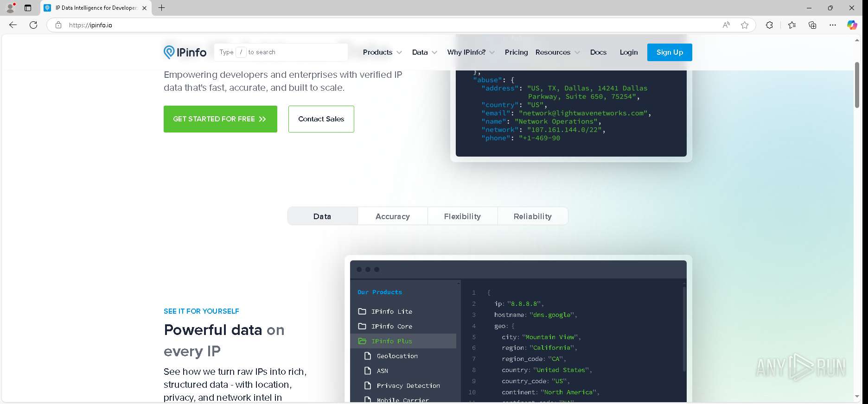Image resolution: width=868 pixels, height=404 pixels.
Task: Open Docs link
Action: [x=598, y=52]
